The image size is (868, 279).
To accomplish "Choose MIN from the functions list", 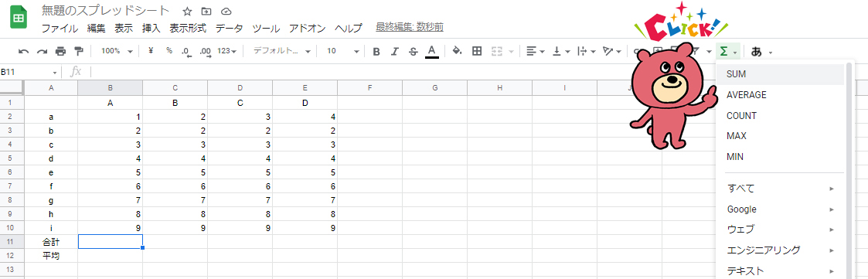I will tap(780, 157).
